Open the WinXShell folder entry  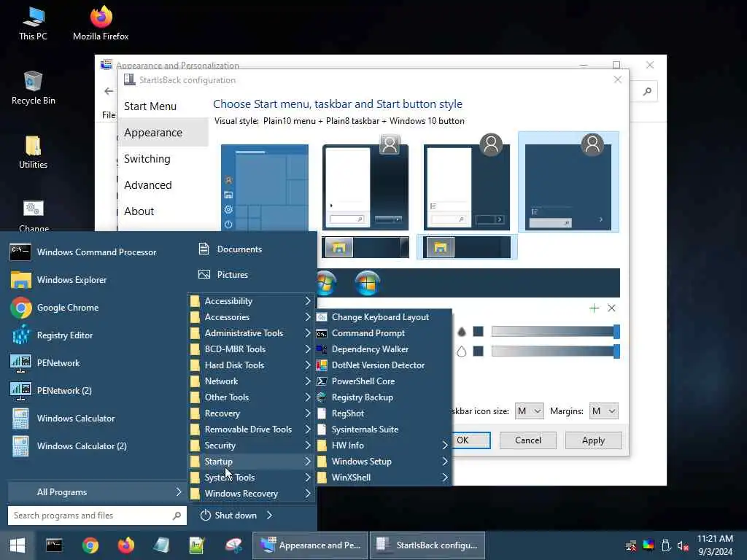pyautogui.click(x=383, y=478)
